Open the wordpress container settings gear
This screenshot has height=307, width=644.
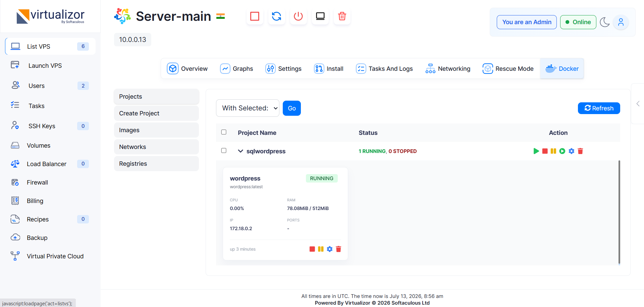point(330,249)
